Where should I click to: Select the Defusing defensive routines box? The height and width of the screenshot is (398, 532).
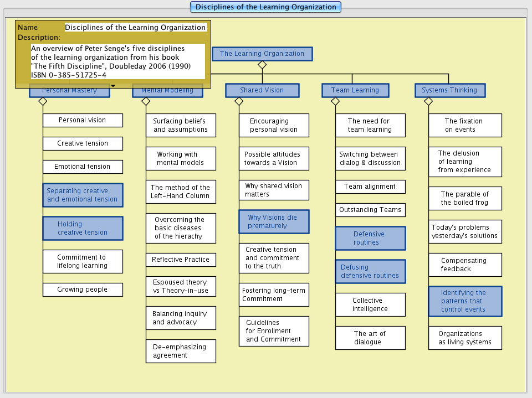[370, 271]
